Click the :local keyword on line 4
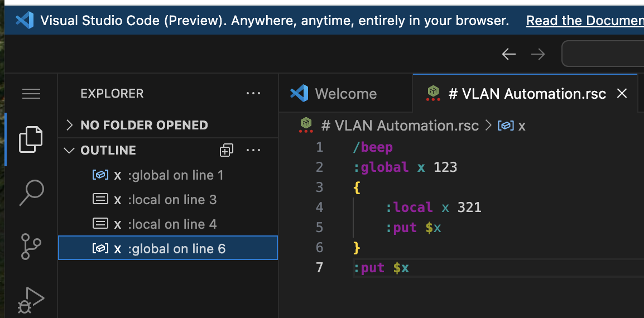The width and height of the screenshot is (644, 318). click(410, 207)
